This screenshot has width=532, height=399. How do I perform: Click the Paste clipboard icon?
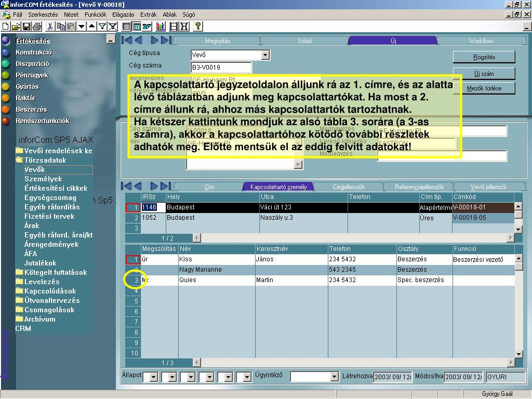pyautogui.click(x=71, y=26)
